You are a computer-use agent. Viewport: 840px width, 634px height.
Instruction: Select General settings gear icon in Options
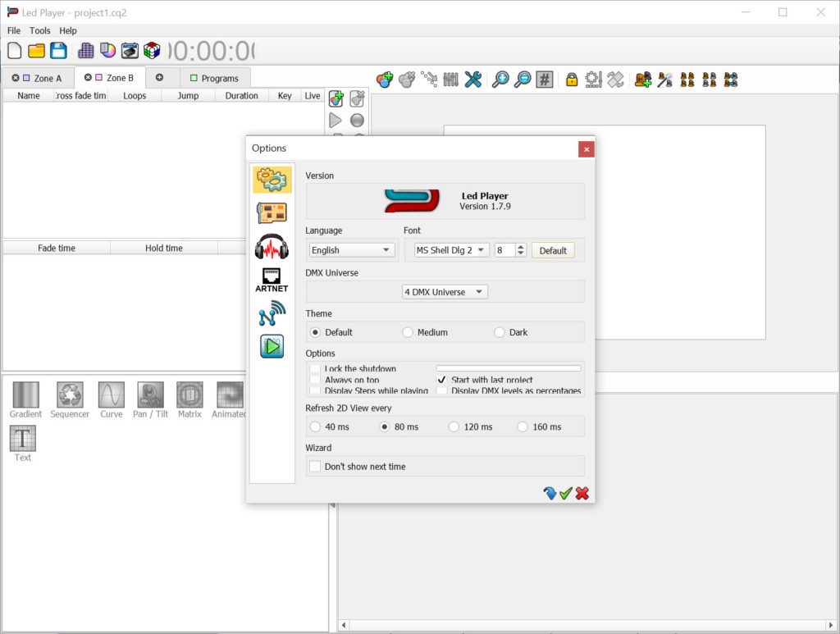[x=272, y=180]
